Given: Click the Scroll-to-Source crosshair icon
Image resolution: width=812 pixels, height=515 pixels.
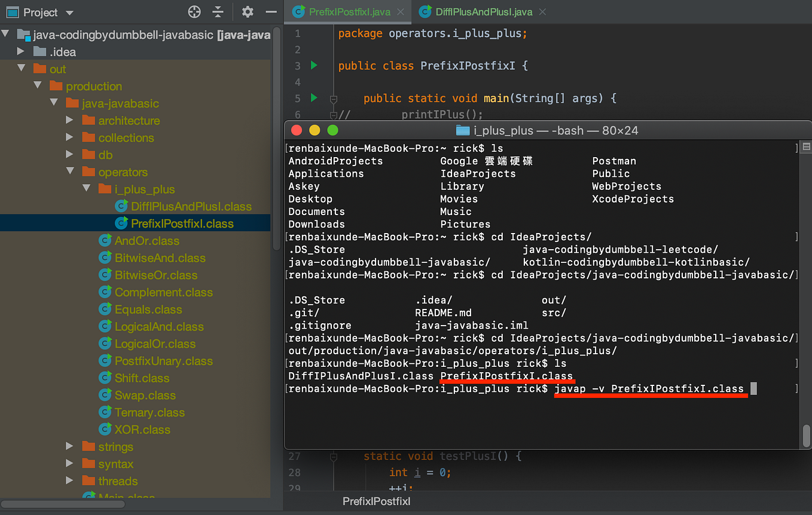Looking at the screenshot, I should [x=194, y=11].
